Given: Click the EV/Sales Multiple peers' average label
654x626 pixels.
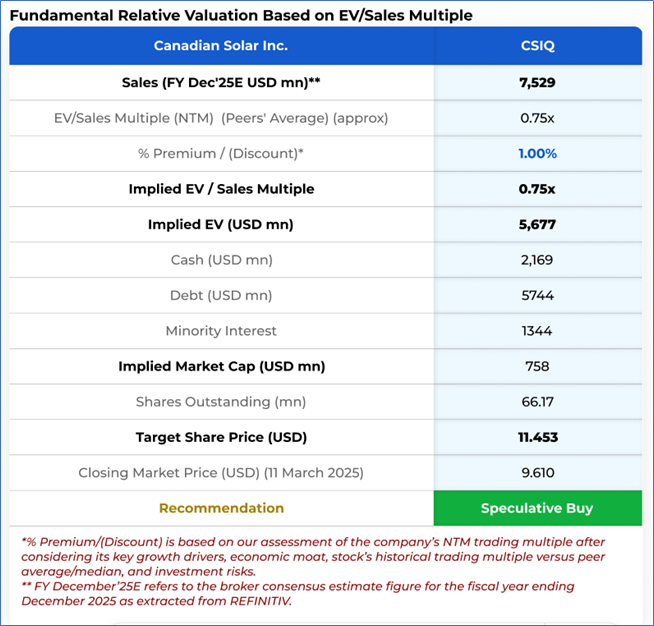Looking at the screenshot, I should click(221, 118).
